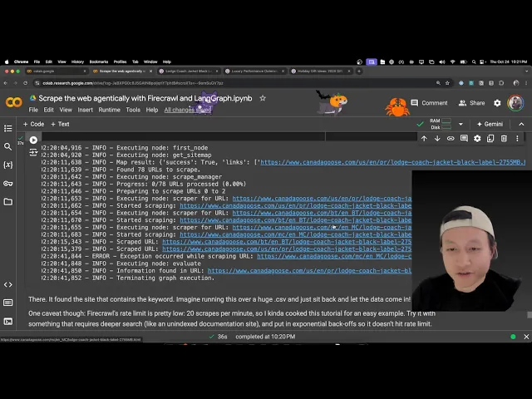Delete the cell with trash icon

coord(504,139)
